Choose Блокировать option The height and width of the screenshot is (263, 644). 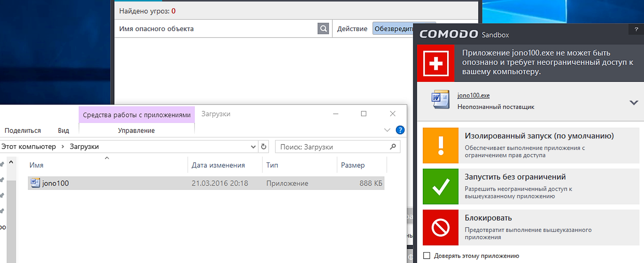tap(531, 227)
